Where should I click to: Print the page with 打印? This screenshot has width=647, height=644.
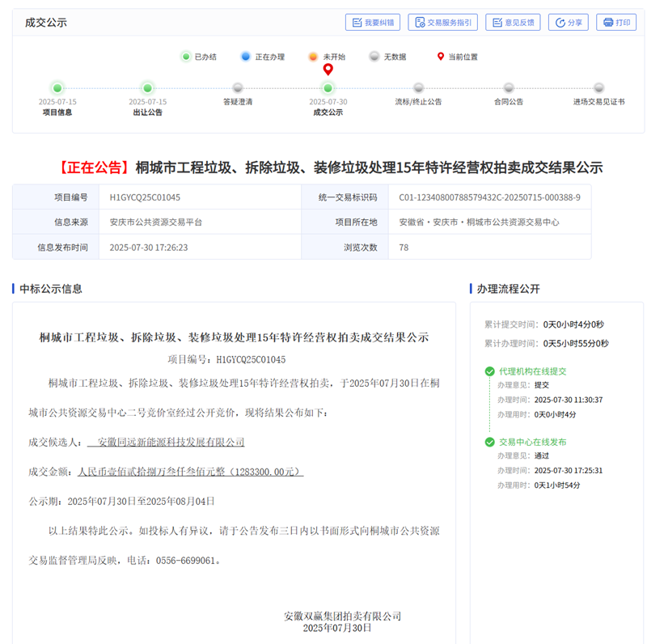point(616,23)
